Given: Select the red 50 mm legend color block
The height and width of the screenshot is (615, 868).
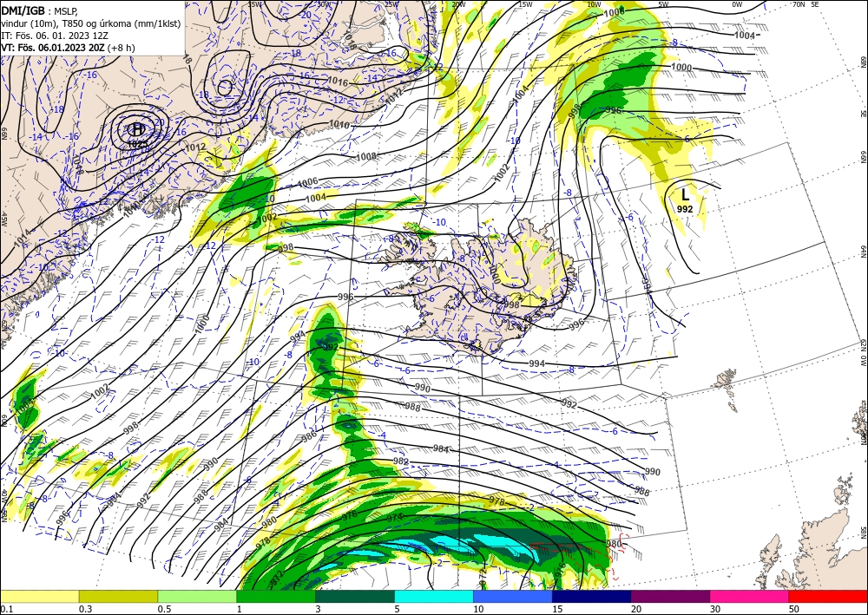Looking at the screenshot, I should 828,596.
